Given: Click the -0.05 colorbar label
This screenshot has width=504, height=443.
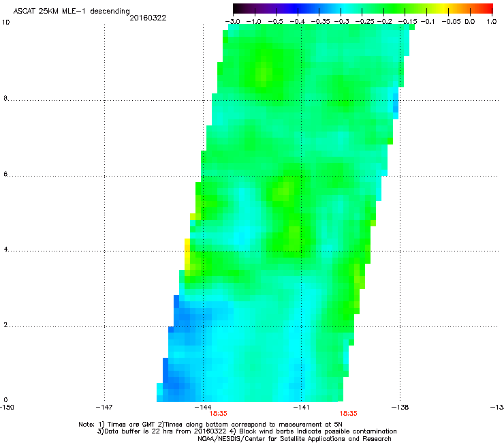Looking at the screenshot, I should pyautogui.click(x=451, y=22).
